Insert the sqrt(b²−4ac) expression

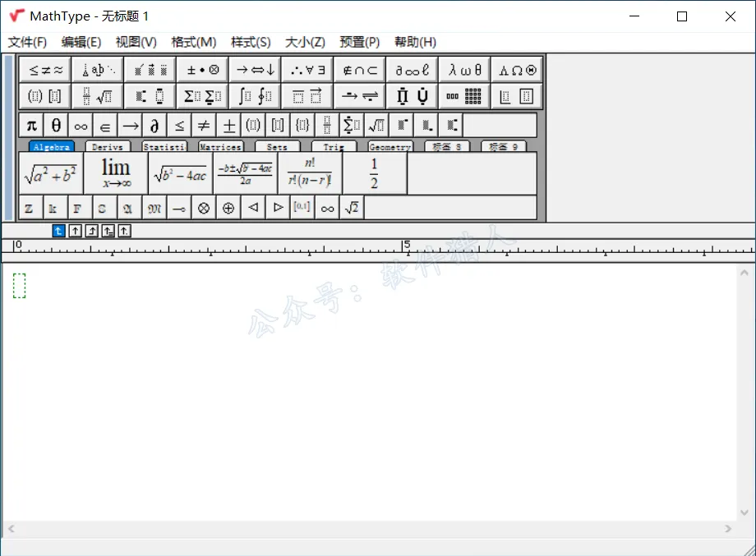180,173
